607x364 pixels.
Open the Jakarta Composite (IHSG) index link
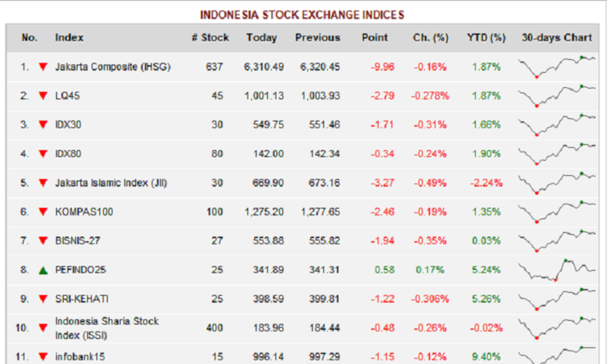coord(112,67)
